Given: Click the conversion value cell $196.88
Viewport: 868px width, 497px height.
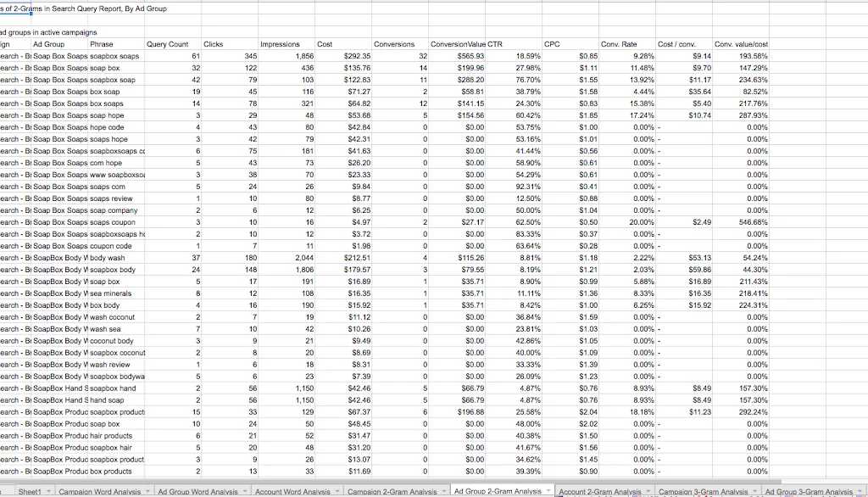Looking at the screenshot, I should point(457,412).
